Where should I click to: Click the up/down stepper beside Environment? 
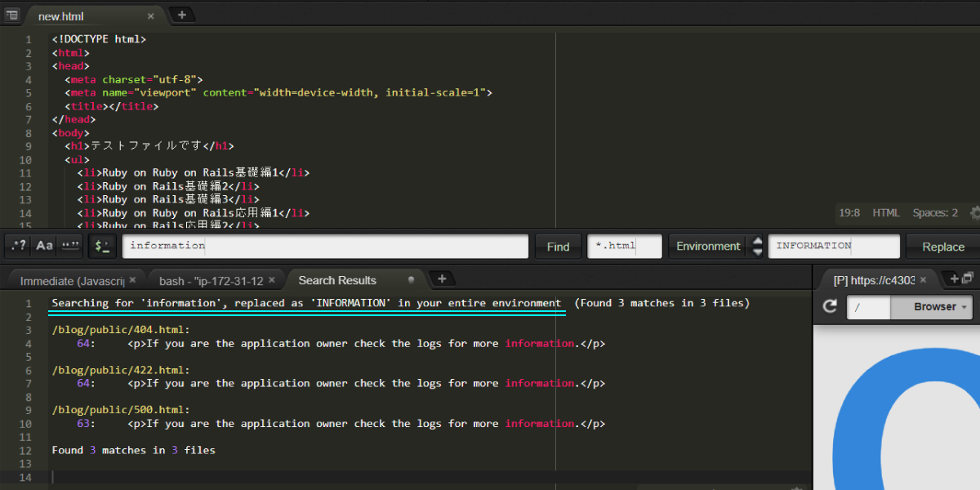click(757, 247)
